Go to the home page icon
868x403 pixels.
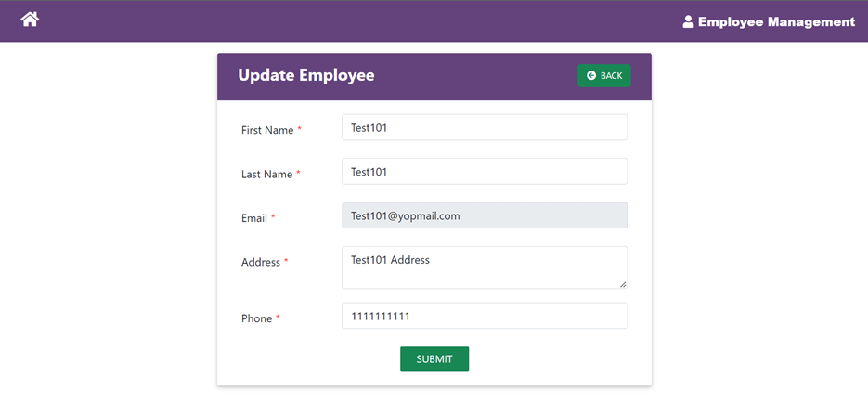pos(30,19)
